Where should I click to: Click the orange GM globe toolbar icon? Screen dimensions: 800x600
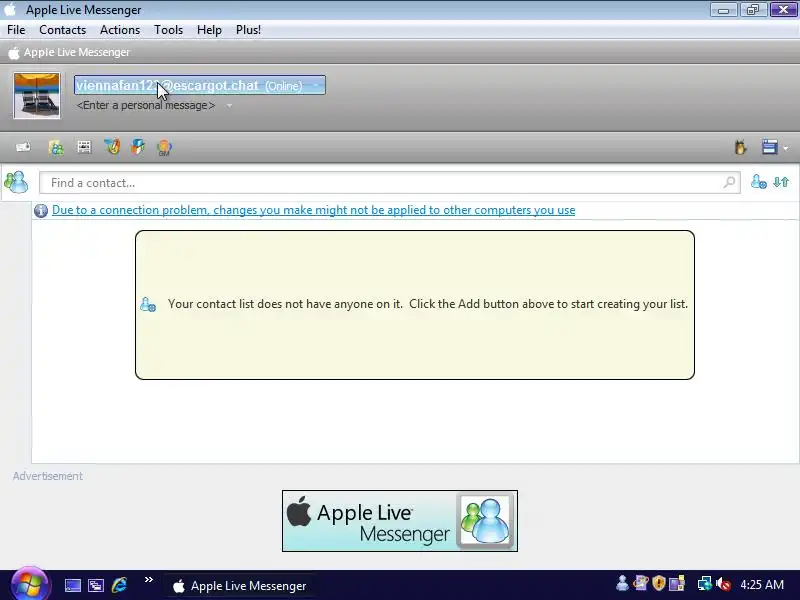(164, 148)
